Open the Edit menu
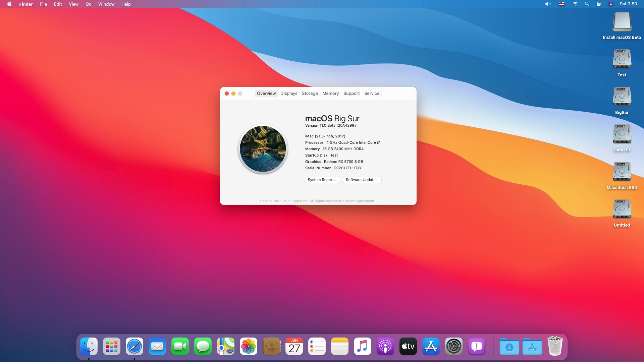Screen dimensions: 644x362 tap(58, 4)
